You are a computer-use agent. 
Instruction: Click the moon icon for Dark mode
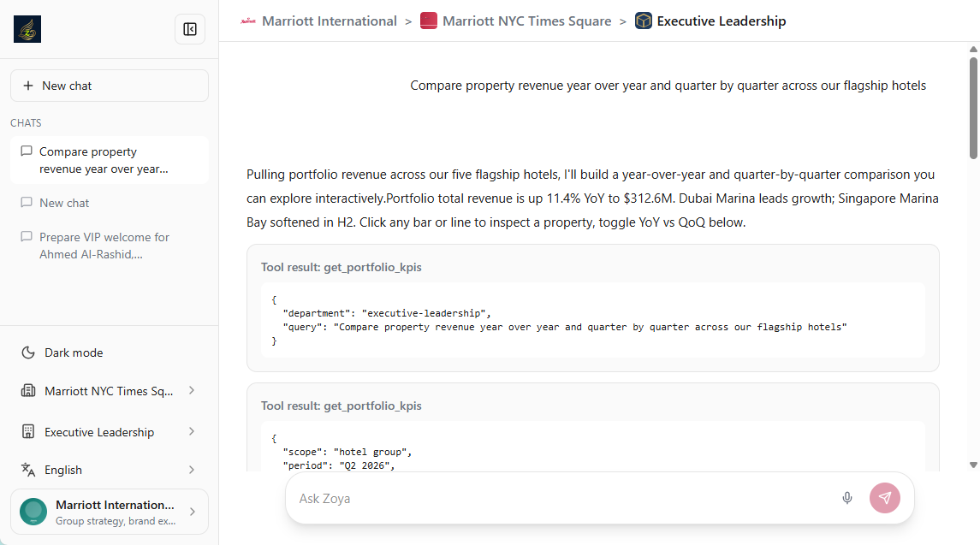[28, 352]
